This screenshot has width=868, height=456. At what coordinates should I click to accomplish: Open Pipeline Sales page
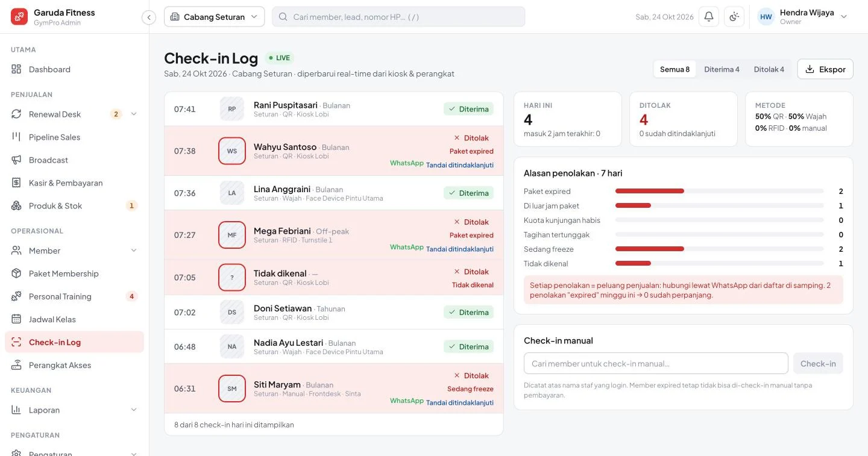coord(74,137)
